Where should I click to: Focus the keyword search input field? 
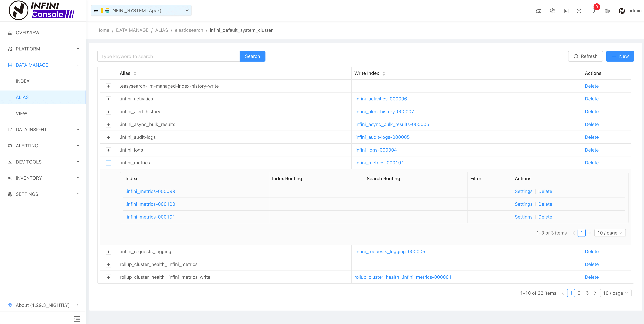(168, 56)
